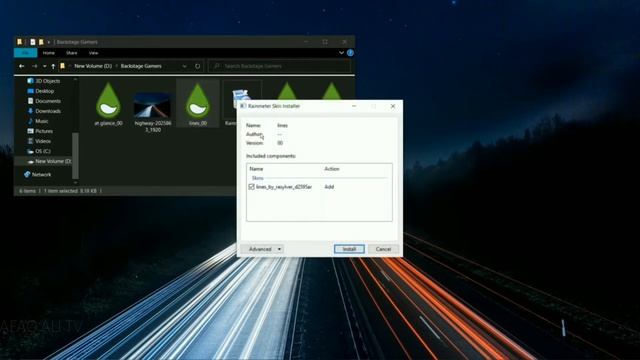Click the New Volume (D:) breadcrumb
This screenshot has height=360, width=640.
(x=93, y=66)
